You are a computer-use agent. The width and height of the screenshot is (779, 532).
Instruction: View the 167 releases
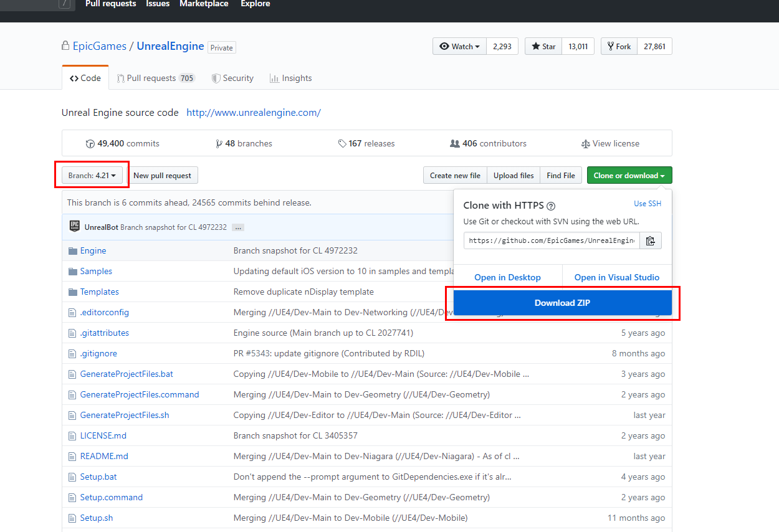click(366, 143)
